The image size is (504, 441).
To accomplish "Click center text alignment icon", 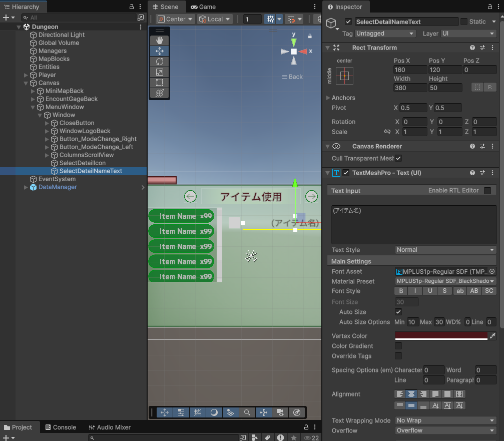I will point(411,394).
